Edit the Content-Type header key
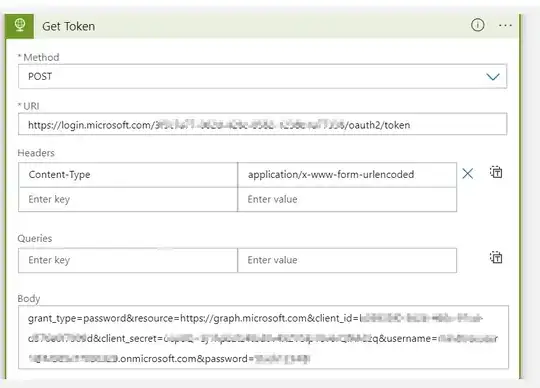This screenshot has height=388, width=540. point(128,175)
